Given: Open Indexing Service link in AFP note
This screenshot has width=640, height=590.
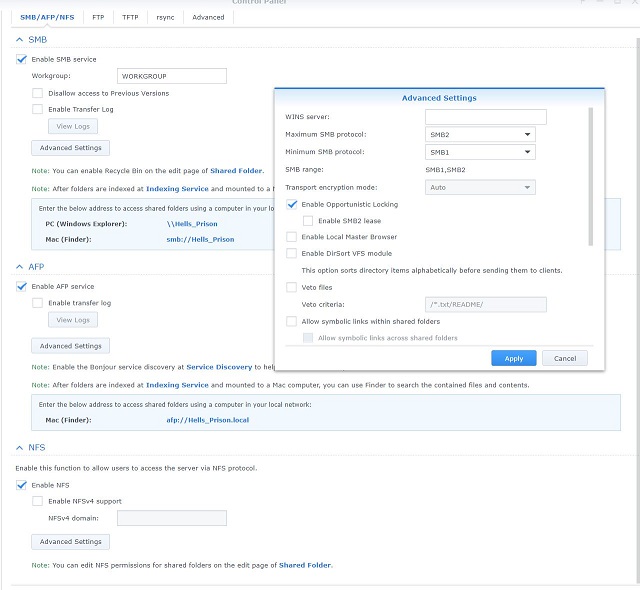Looking at the screenshot, I should (177, 385).
